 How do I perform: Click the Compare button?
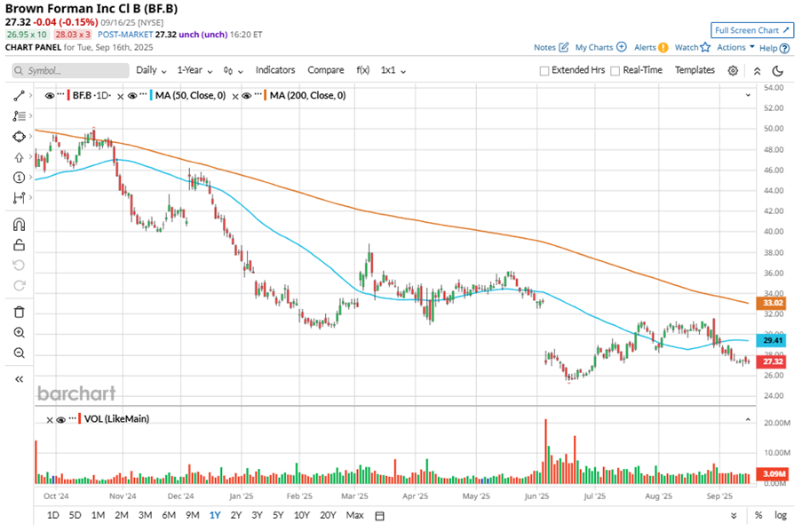point(325,70)
